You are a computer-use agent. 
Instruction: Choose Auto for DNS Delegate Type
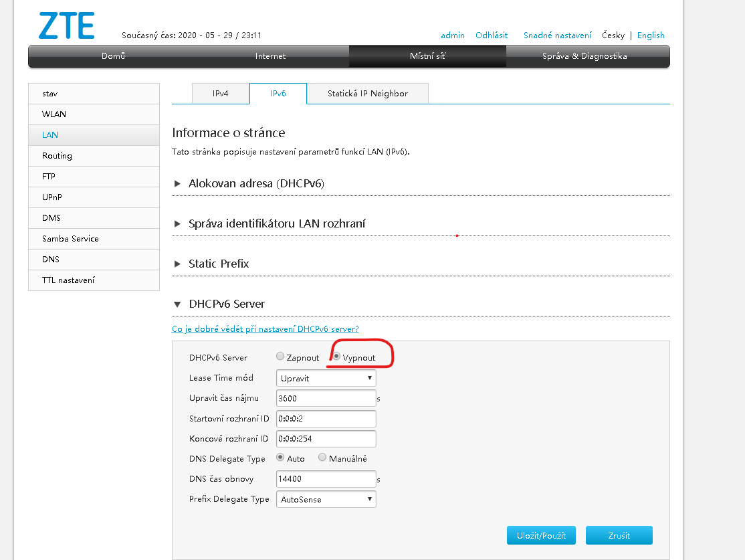tap(280, 458)
